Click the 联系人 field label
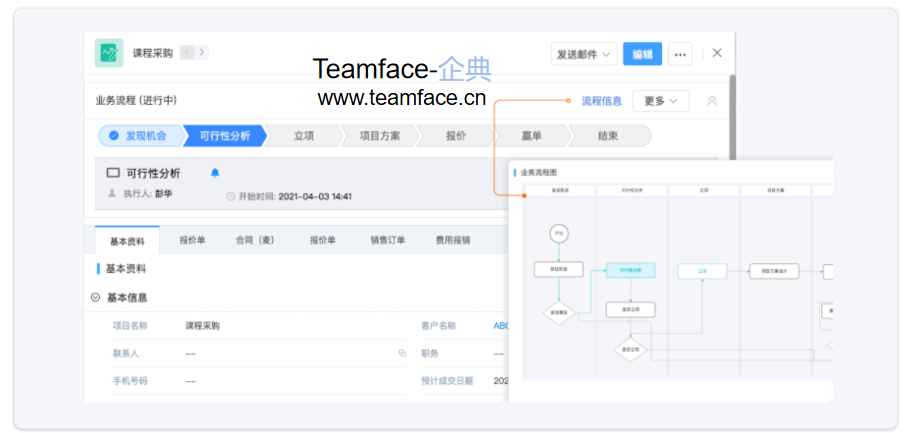Viewport: 922px width, 433px height. coord(126,354)
